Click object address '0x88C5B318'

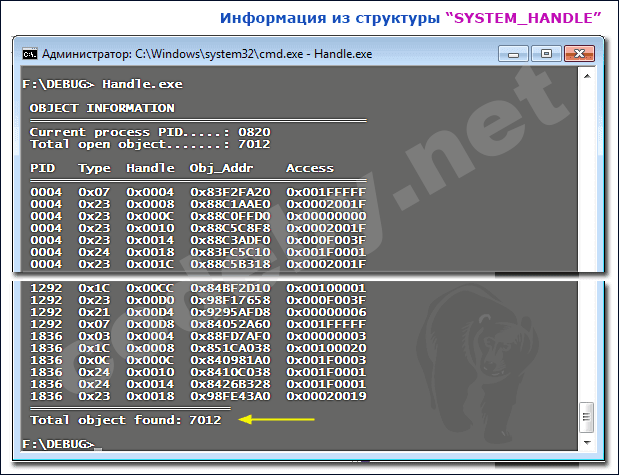pyautogui.click(x=231, y=264)
